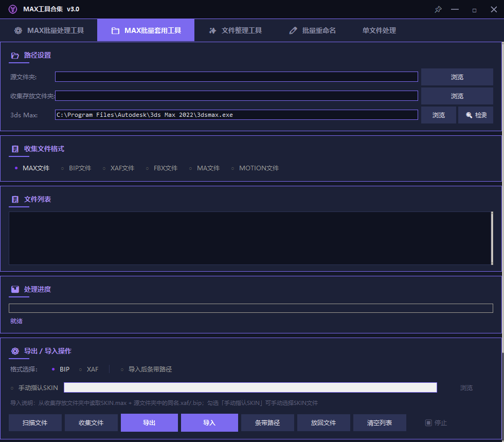Click inside the 文件列表 list box
The image size is (504, 442).
click(x=250, y=238)
